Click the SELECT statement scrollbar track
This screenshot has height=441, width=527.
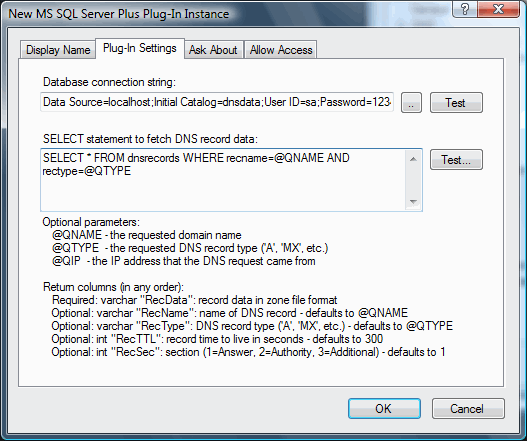click(x=413, y=181)
